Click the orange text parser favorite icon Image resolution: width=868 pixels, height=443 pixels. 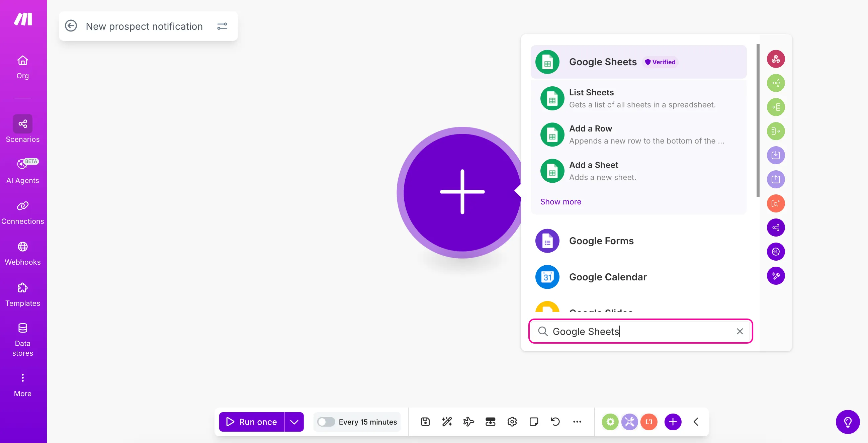(648, 422)
